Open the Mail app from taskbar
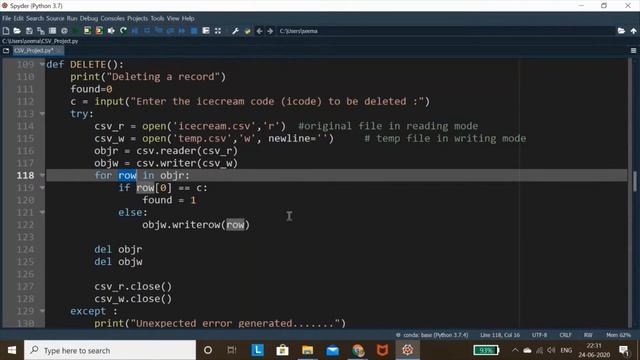This screenshot has height=360, width=640. pyautogui.click(x=333, y=350)
